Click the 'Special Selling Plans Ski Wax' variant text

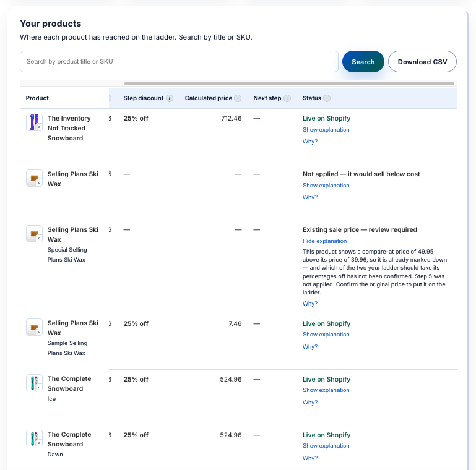click(67, 255)
